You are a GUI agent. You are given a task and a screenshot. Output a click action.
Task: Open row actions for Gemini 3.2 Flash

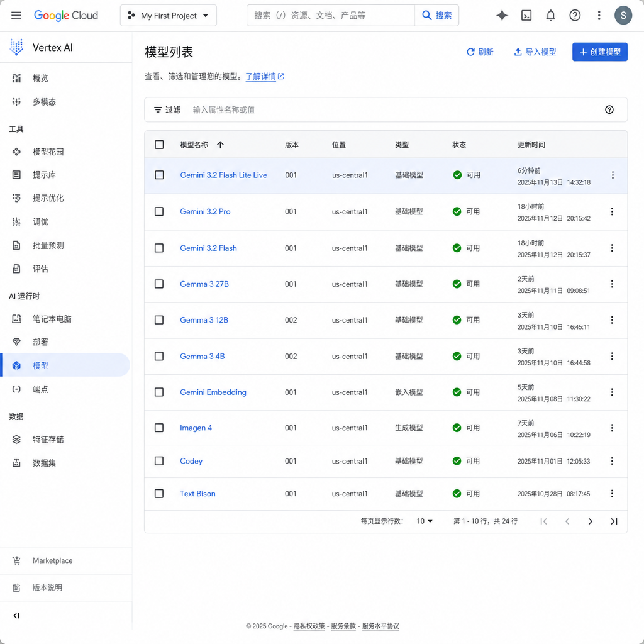coord(611,248)
